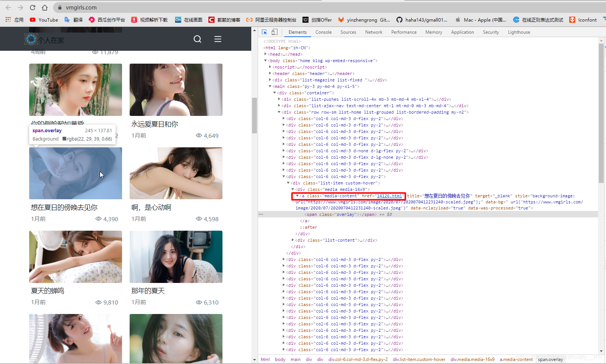Click thumbnail above 那年的夏天

pyautogui.click(x=176, y=256)
